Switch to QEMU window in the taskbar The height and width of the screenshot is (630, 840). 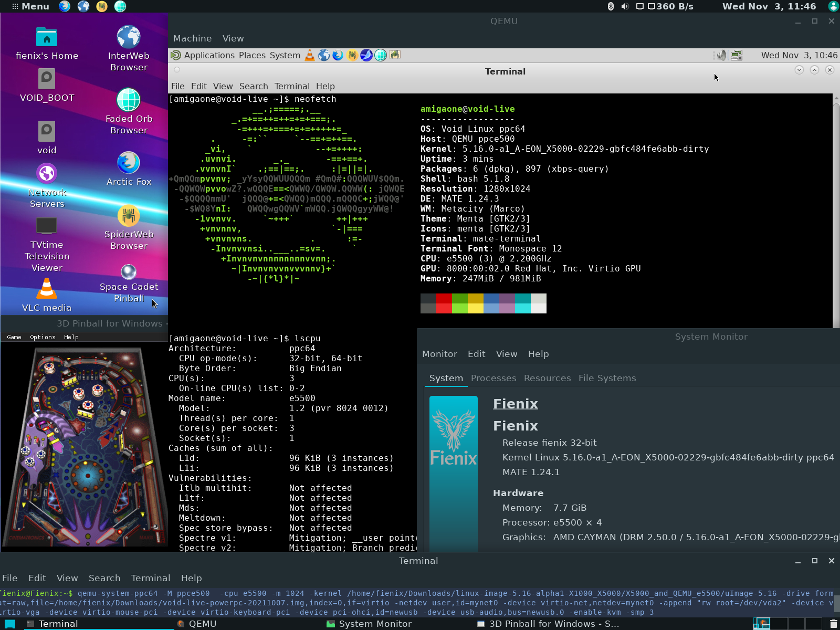(x=202, y=624)
